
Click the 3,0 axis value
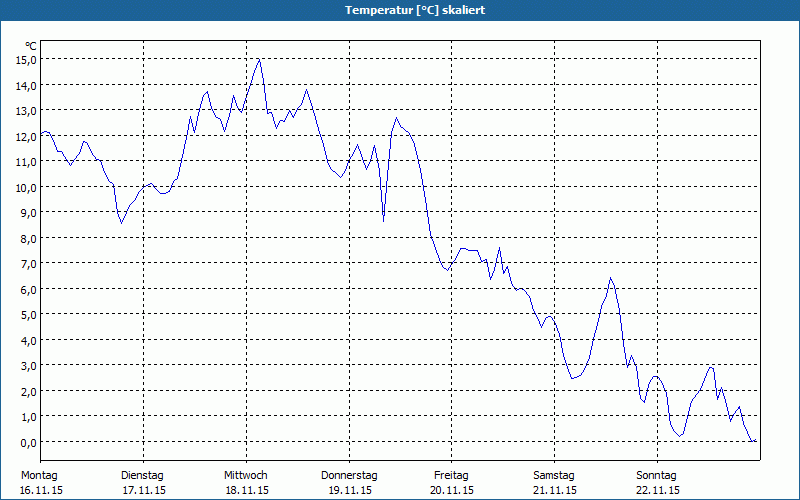pyautogui.click(x=30, y=366)
